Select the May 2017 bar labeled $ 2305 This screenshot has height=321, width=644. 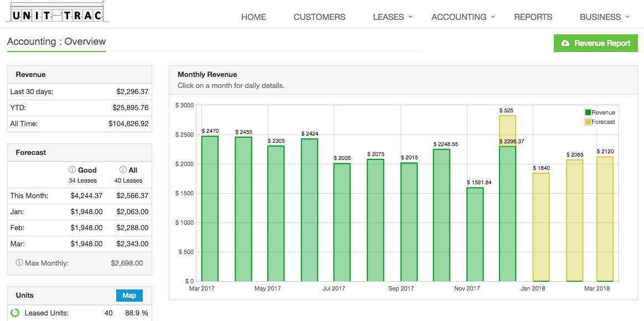pyautogui.click(x=276, y=214)
